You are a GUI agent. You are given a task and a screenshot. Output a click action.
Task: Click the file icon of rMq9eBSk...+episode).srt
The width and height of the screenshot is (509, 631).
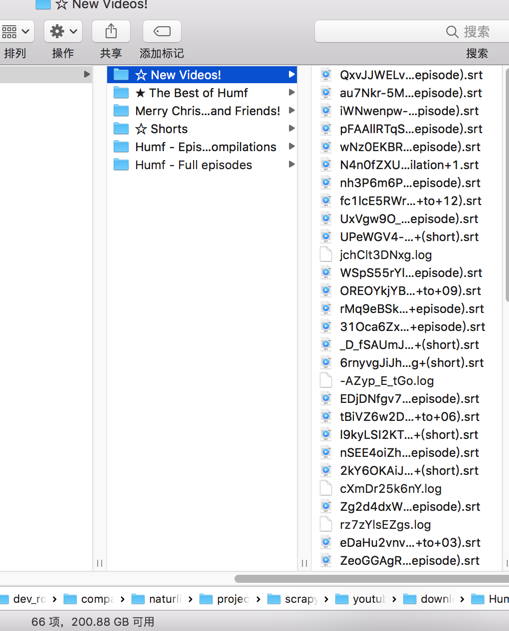click(x=326, y=309)
